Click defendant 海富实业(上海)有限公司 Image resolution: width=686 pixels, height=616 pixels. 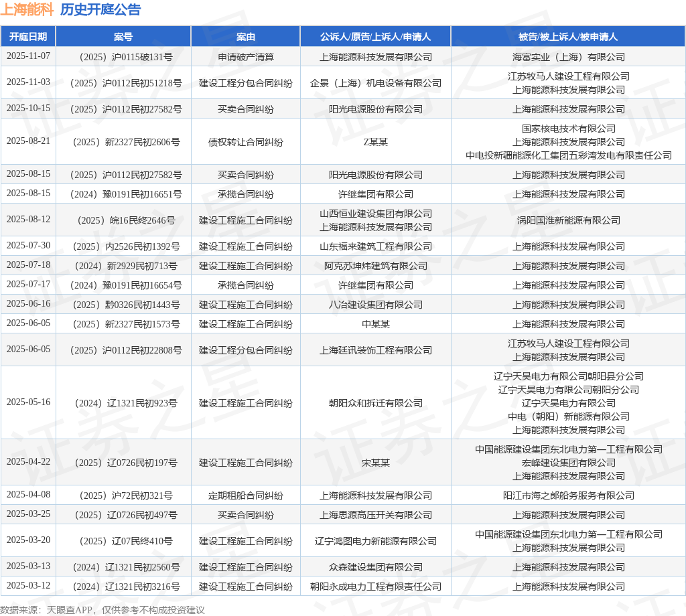point(568,58)
